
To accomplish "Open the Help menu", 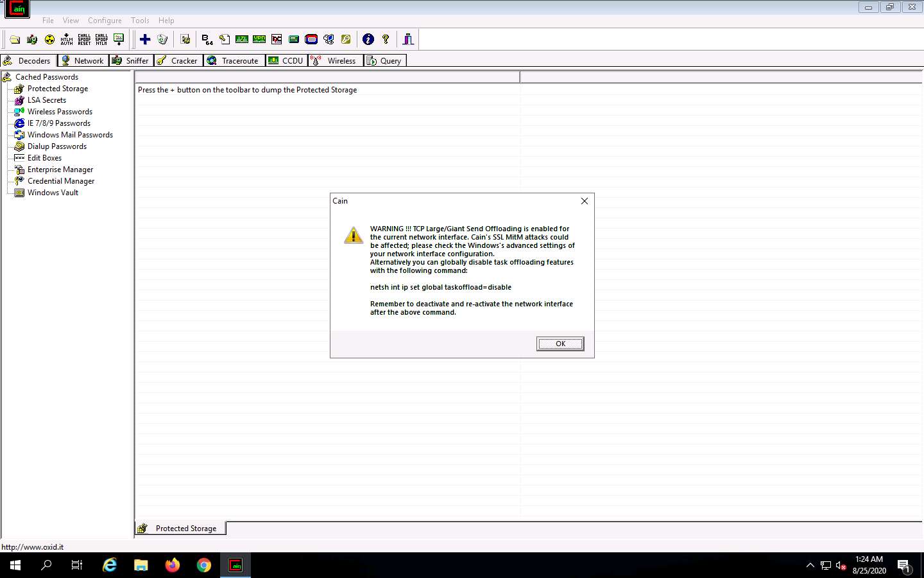I will tap(166, 21).
